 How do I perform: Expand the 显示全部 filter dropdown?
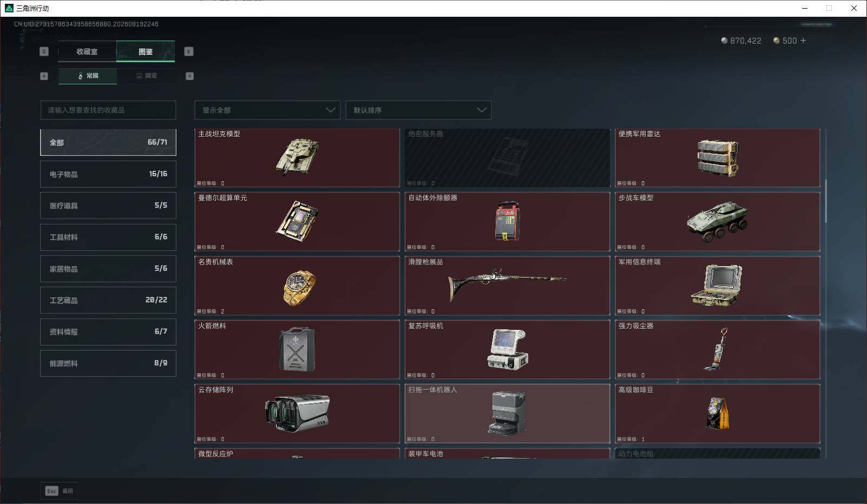click(x=267, y=110)
